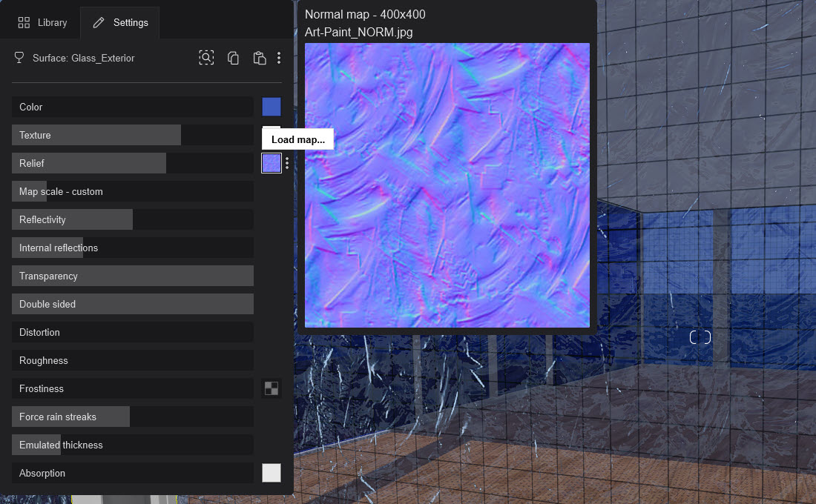Image resolution: width=816 pixels, height=504 pixels.
Task: Change the Transparency slider
Action: [x=133, y=276]
